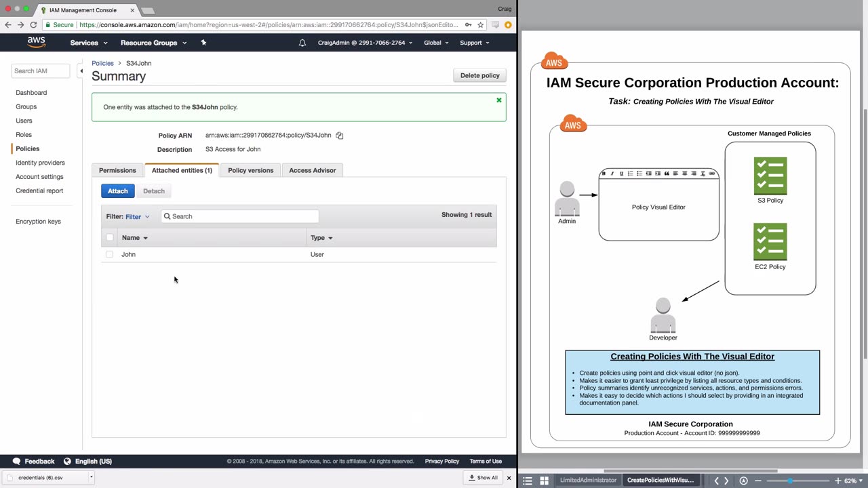The width and height of the screenshot is (868, 488).
Task: Select the checkbox for user John
Action: click(x=110, y=254)
